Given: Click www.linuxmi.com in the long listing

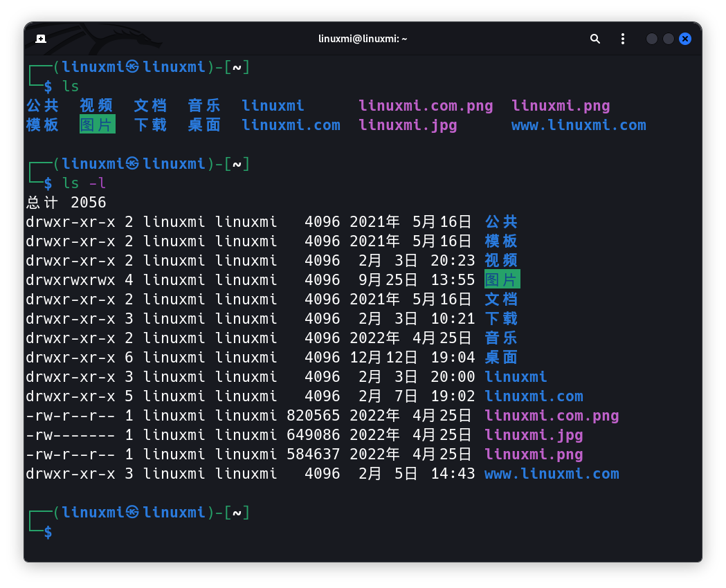Looking at the screenshot, I should point(552,474).
